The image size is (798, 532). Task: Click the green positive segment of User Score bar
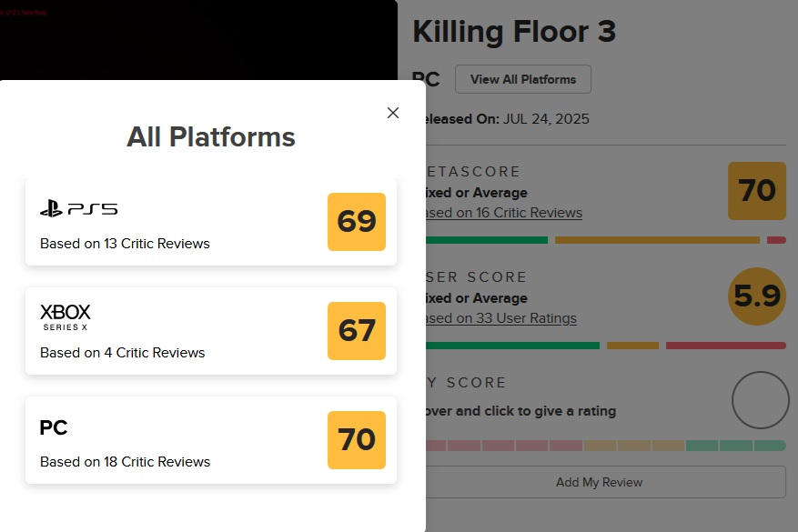point(512,346)
